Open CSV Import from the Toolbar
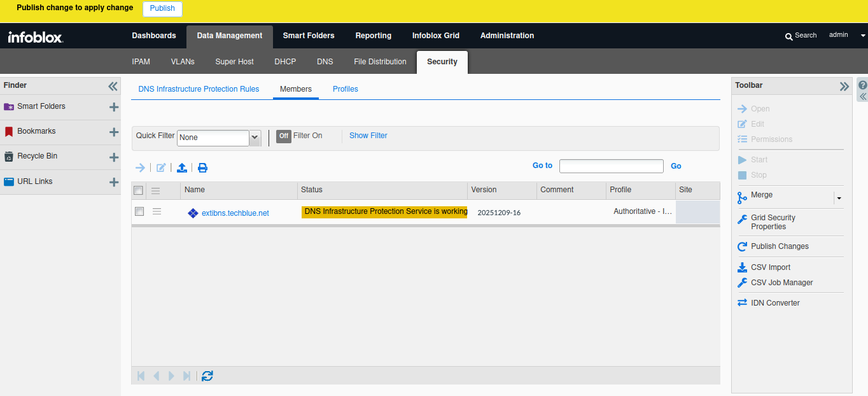The width and height of the screenshot is (868, 396). click(770, 267)
